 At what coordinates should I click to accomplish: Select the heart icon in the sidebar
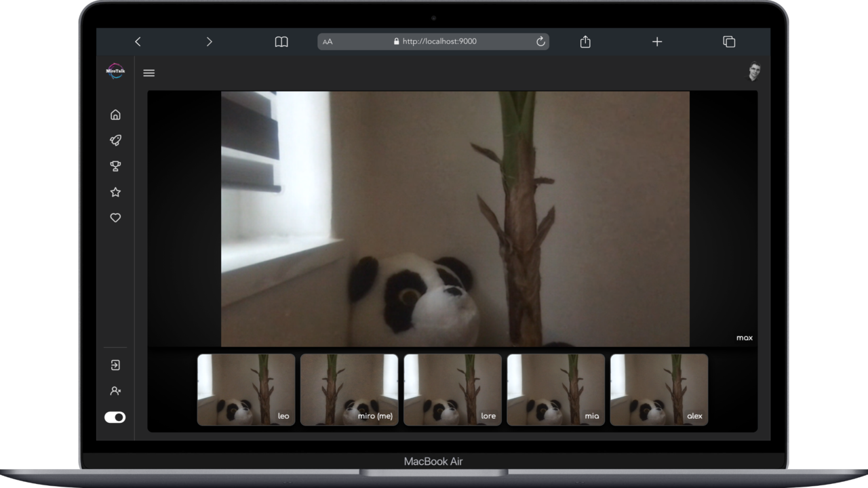(115, 218)
